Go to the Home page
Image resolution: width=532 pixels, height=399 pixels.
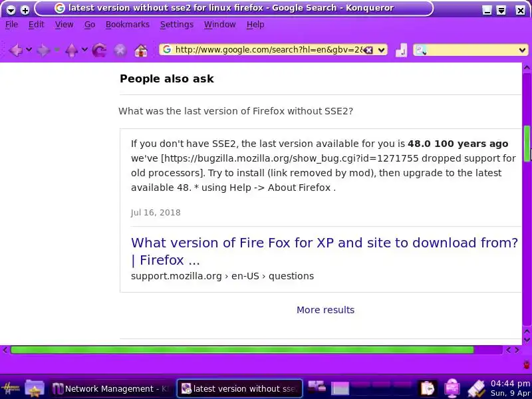pos(141,51)
